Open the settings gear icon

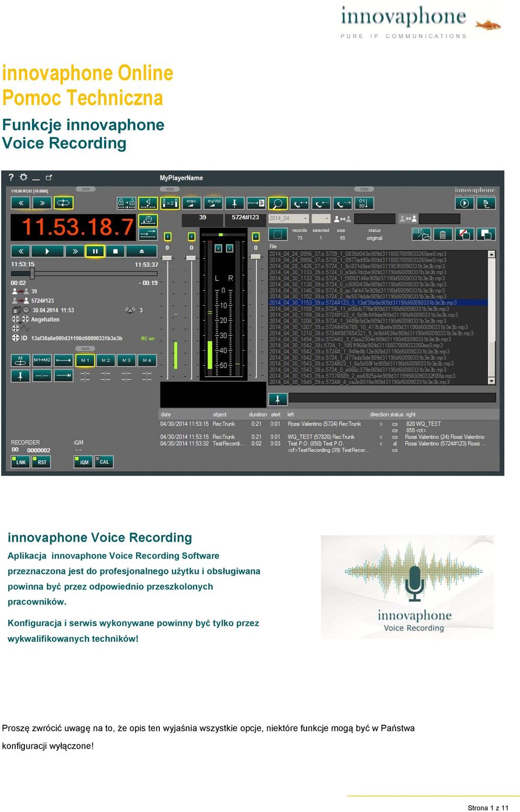(23, 177)
